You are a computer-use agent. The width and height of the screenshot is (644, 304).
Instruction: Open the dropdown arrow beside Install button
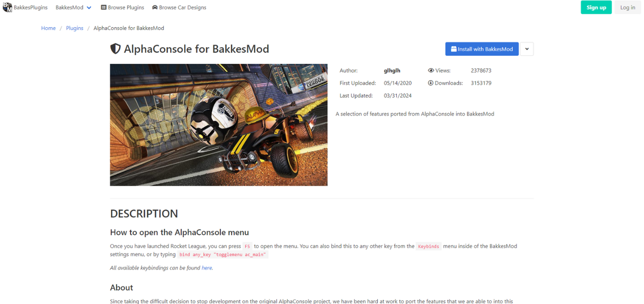coord(527,49)
